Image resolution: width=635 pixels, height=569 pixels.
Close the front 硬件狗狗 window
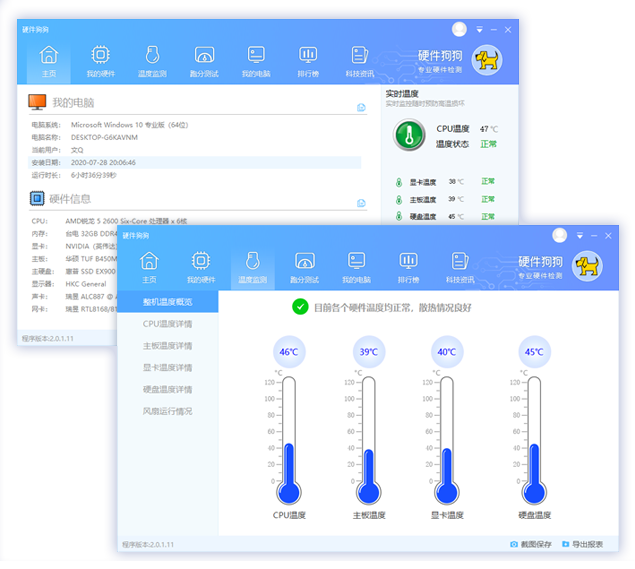(x=608, y=236)
